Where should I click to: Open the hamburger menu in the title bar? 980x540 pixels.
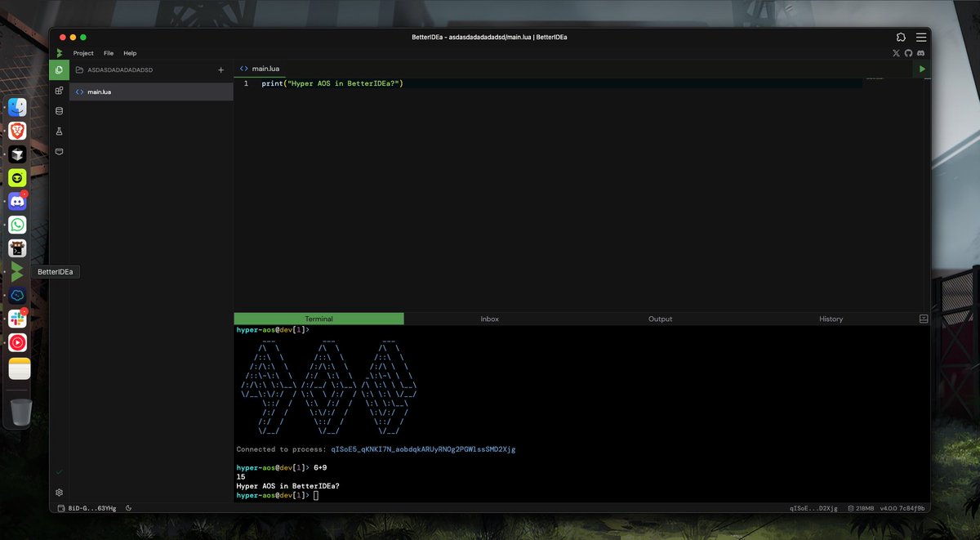coord(921,37)
